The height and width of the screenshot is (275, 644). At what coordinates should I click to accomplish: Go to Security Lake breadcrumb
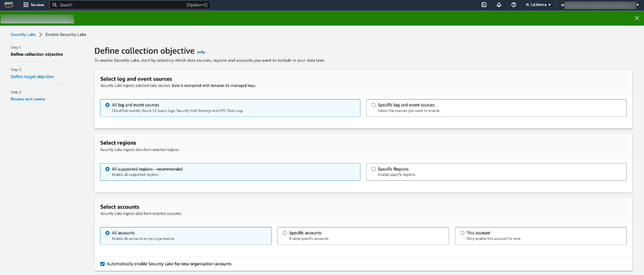click(23, 34)
